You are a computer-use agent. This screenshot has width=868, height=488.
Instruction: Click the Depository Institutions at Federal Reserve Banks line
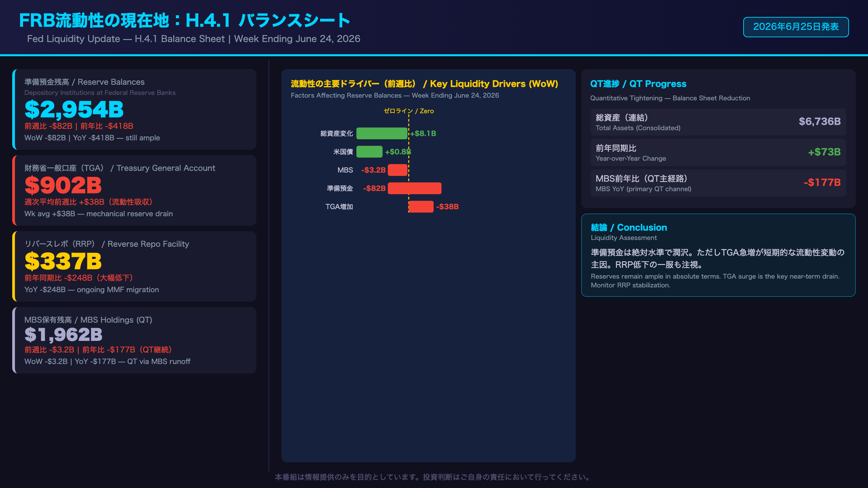pos(100,93)
